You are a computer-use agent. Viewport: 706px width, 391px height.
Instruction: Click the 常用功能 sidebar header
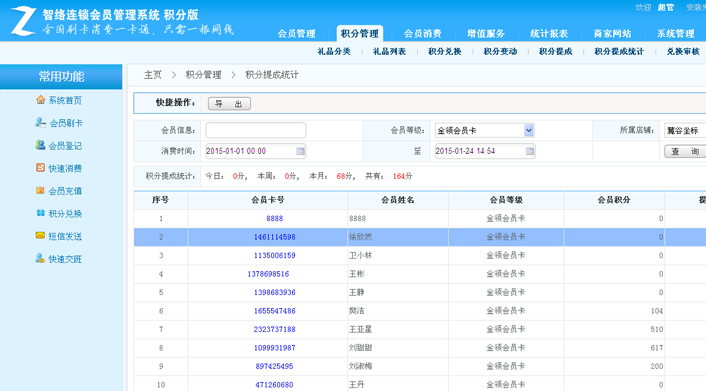pyautogui.click(x=61, y=77)
